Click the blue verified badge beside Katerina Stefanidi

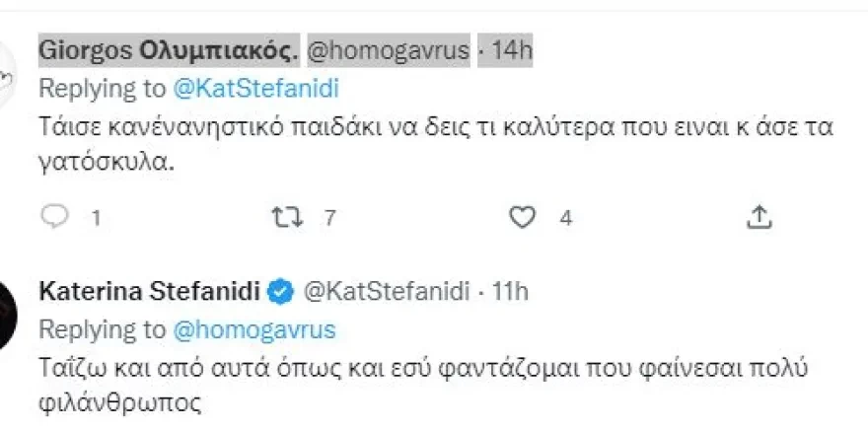280,291
